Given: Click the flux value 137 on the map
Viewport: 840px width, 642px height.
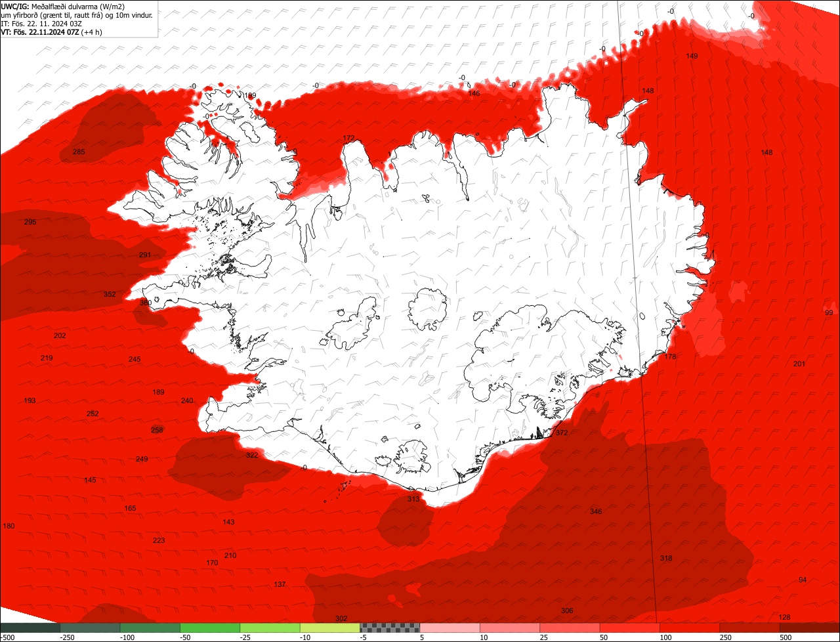Looking at the screenshot, I should click(x=280, y=584).
